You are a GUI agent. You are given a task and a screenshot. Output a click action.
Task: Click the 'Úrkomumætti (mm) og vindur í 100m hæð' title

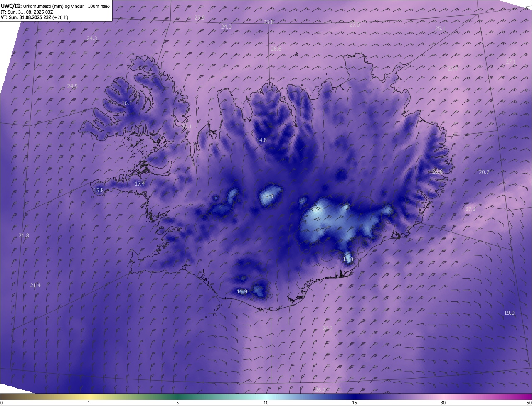pos(66,5)
